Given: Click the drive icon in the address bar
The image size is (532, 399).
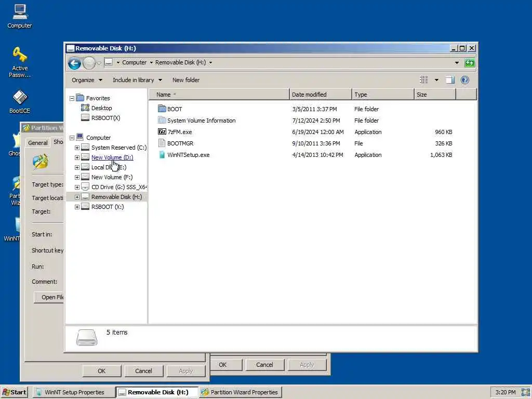Looking at the screenshot, I should 109,62.
